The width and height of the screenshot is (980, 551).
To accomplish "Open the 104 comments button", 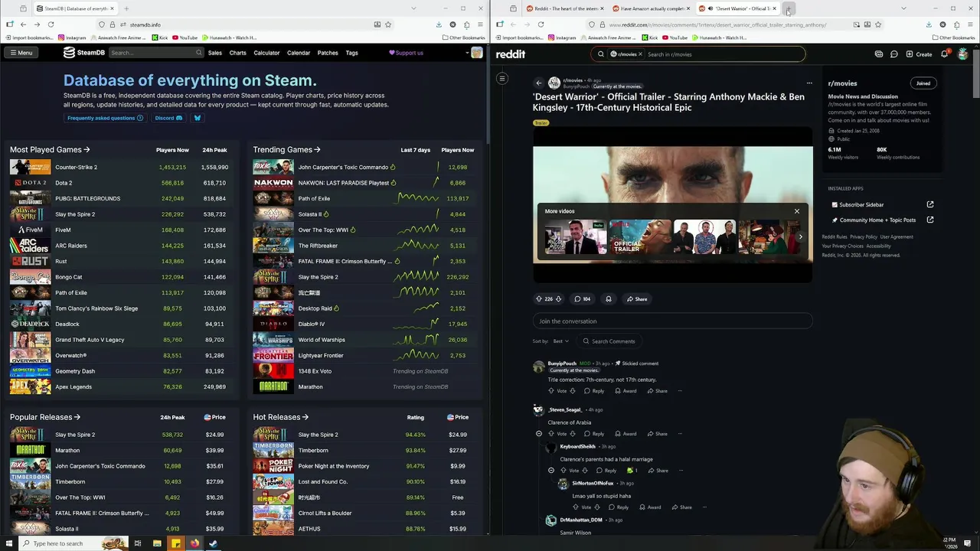I will (x=583, y=299).
